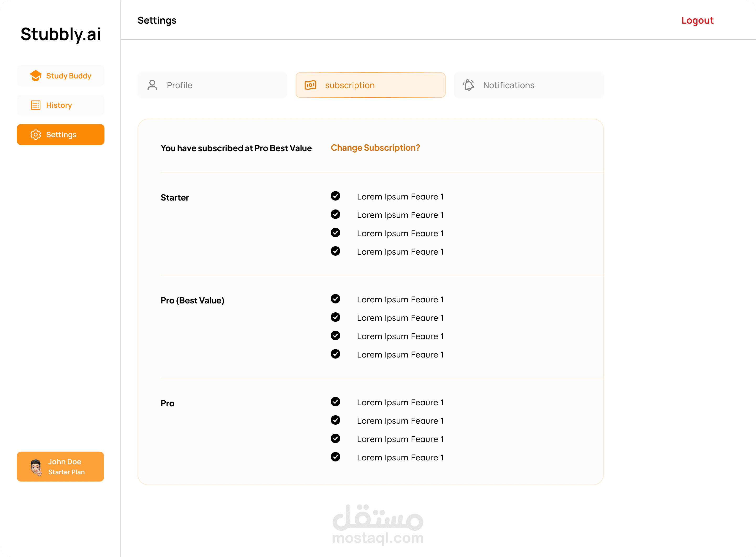Image resolution: width=756 pixels, height=557 pixels.
Task: Select the Pro plan heading
Action: [x=167, y=403]
